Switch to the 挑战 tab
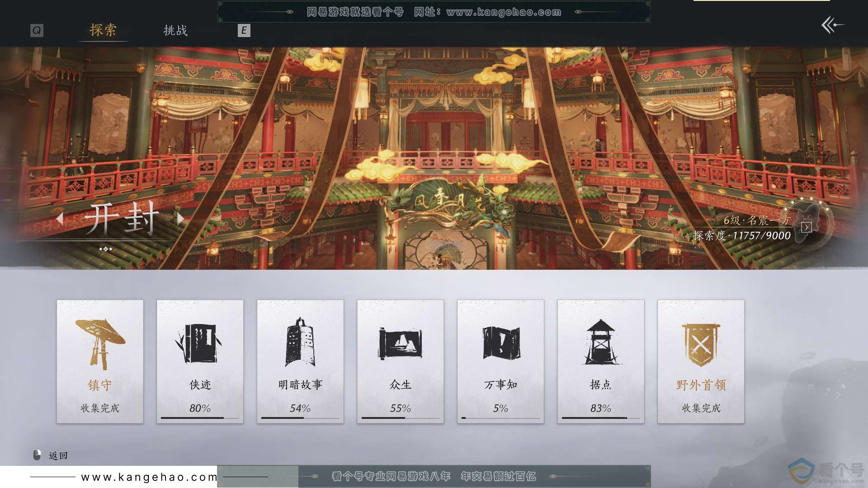Viewport: 868px width, 488px height. pos(175,30)
